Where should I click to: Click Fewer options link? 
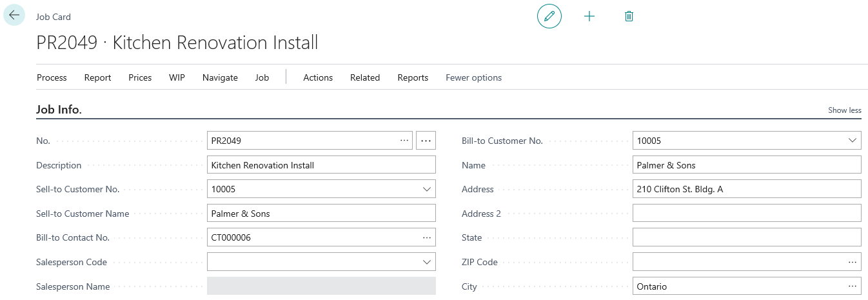coord(473,77)
